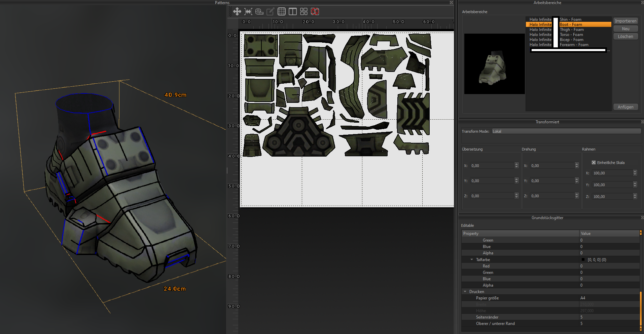This screenshot has width=644, height=334.
Task: Select the Seitenränder property row
Action: click(550, 317)
